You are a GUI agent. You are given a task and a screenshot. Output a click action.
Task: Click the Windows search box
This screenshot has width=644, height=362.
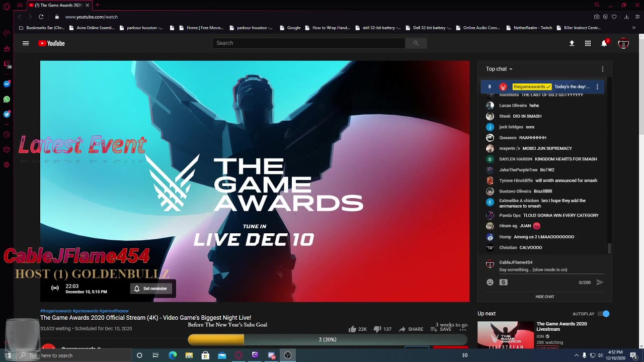pos(74,355)
